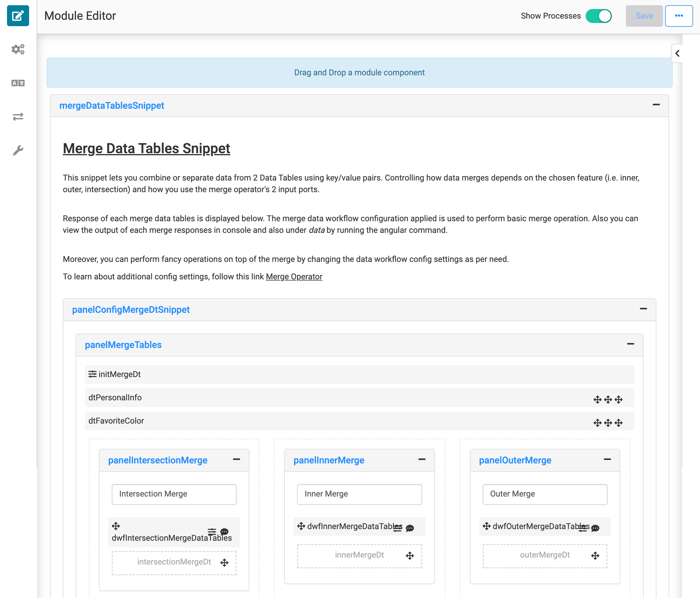Select the outerMergeDt placeholder box
700x598 pixels.
click(545, 556)
